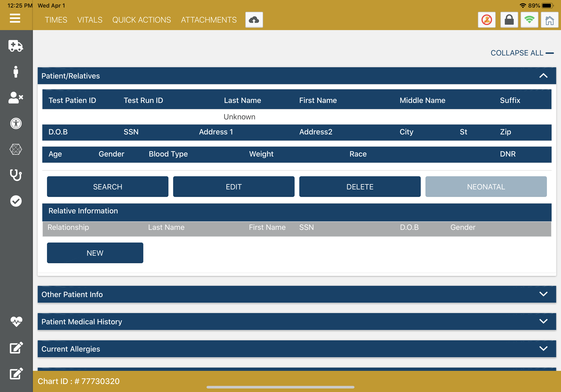Image resolution: width=561 pixels, height=392 pixels.
Task: Expand the Current Allergies section
Action: coord(543,349)
